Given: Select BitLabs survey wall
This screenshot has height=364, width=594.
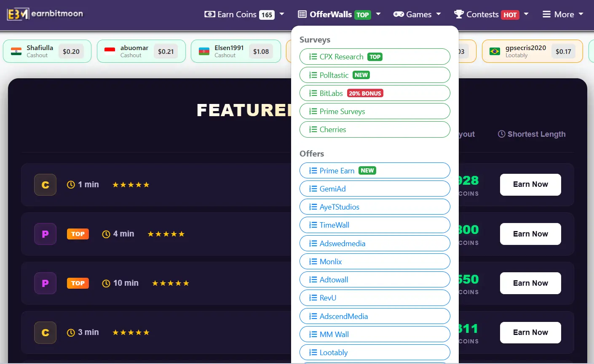Looking at the screenshot, I should click(x=375, y=93).
